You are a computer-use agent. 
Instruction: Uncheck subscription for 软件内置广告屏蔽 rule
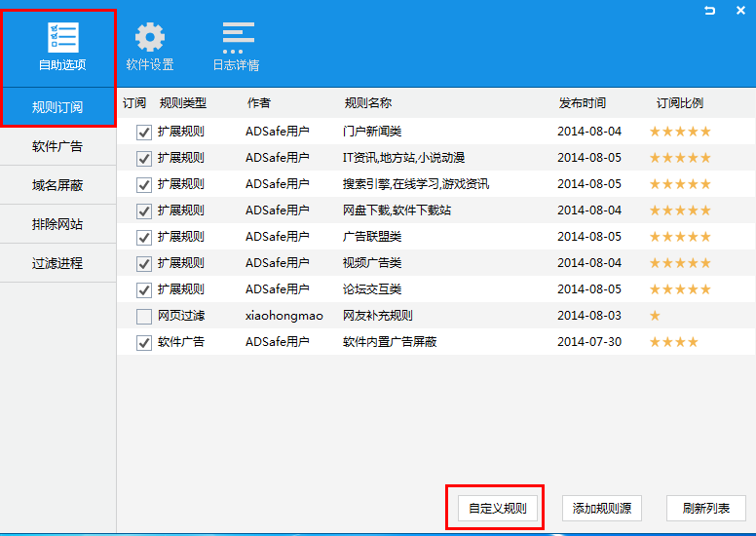pyautogui.click(x=144, y=342)
